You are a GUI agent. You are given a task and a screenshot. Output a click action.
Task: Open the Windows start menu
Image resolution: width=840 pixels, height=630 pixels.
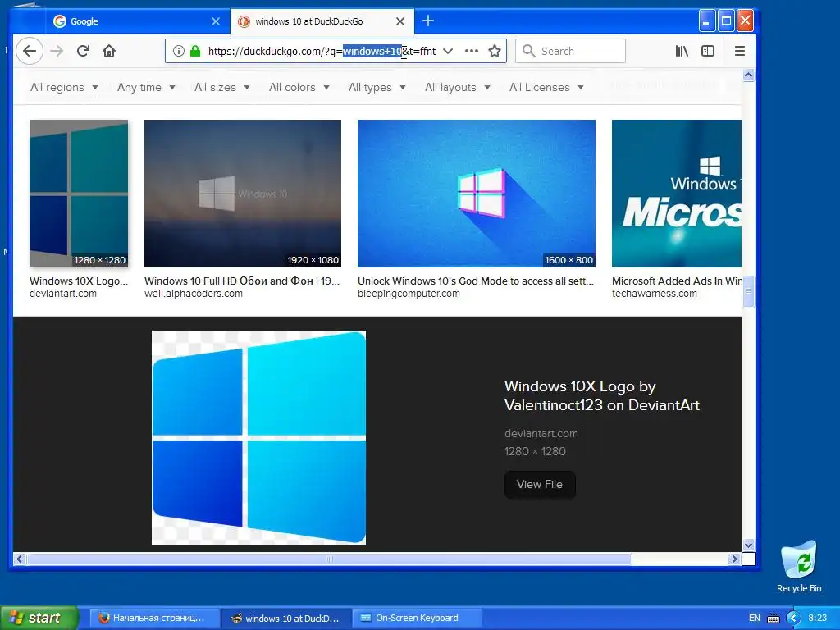(39, 618)
